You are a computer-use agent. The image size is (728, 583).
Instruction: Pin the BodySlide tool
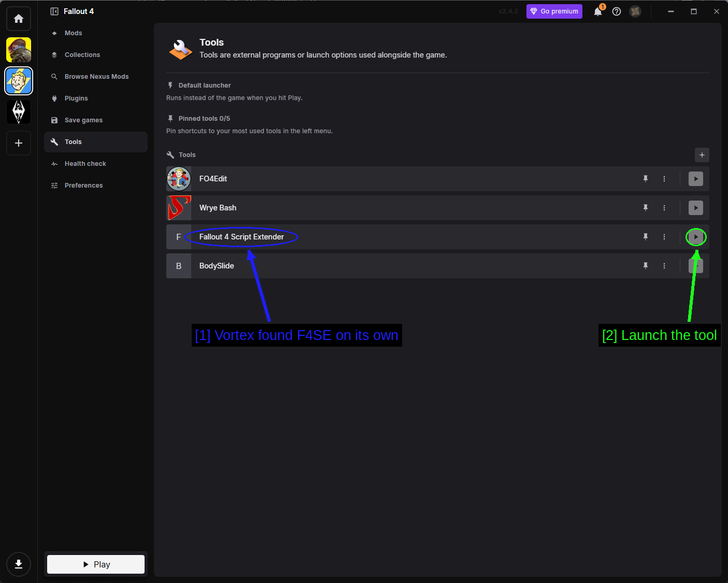pyautogui.click(x=646, y=266)
